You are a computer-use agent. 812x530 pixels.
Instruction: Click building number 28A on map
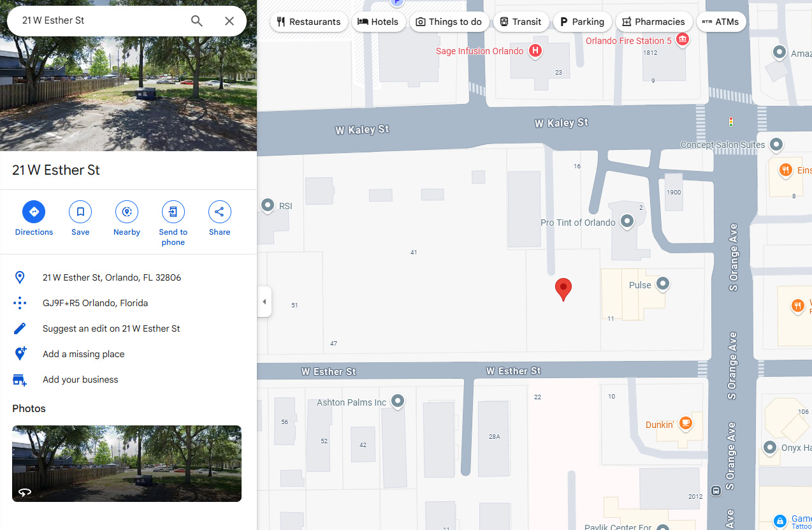(495, 437)
